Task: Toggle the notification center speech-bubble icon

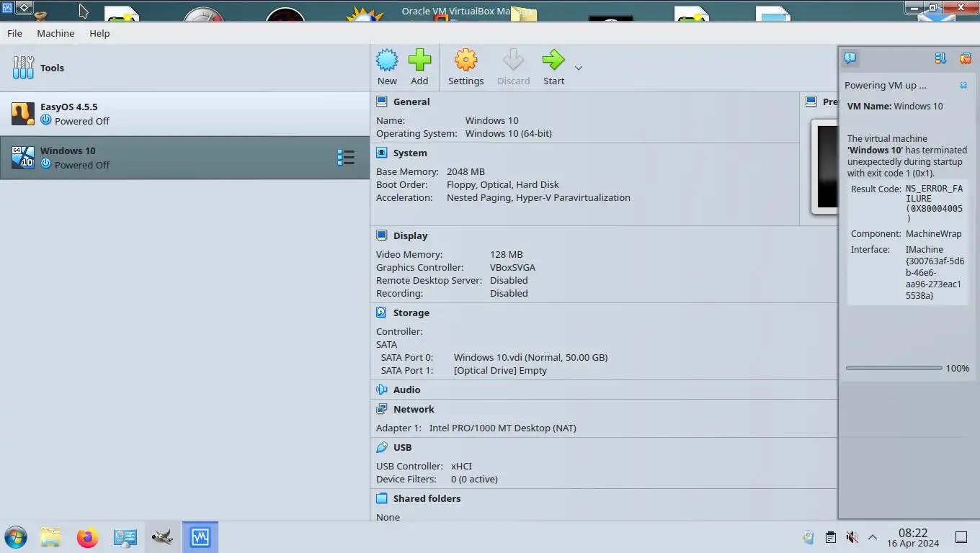Action: pyautogui.click(x=850, y=58)
